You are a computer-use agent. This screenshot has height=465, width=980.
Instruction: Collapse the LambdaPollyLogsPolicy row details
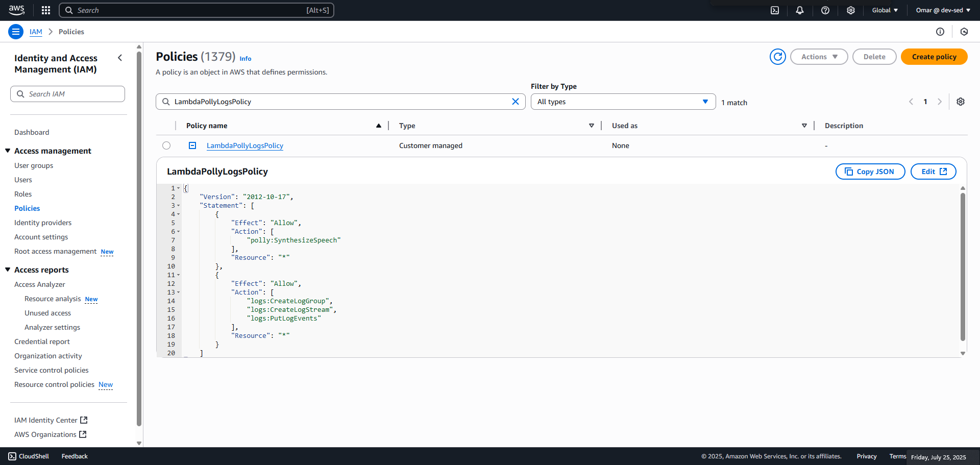point(192,145)
